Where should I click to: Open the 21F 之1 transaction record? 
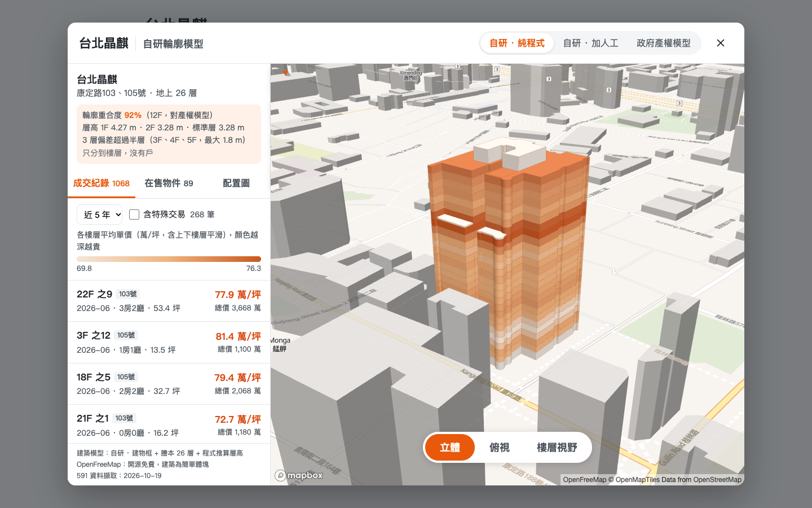169,425
